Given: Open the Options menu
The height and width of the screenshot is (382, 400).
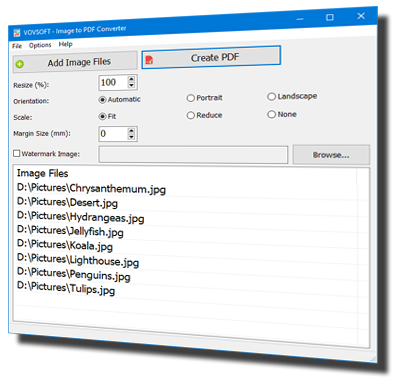Looking at the screenshot, I should [40, 45].
